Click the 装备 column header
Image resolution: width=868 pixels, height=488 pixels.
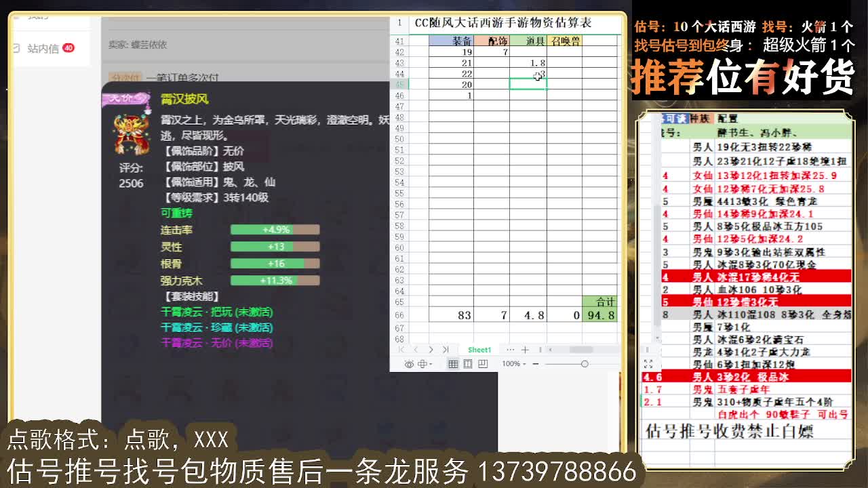451,41
